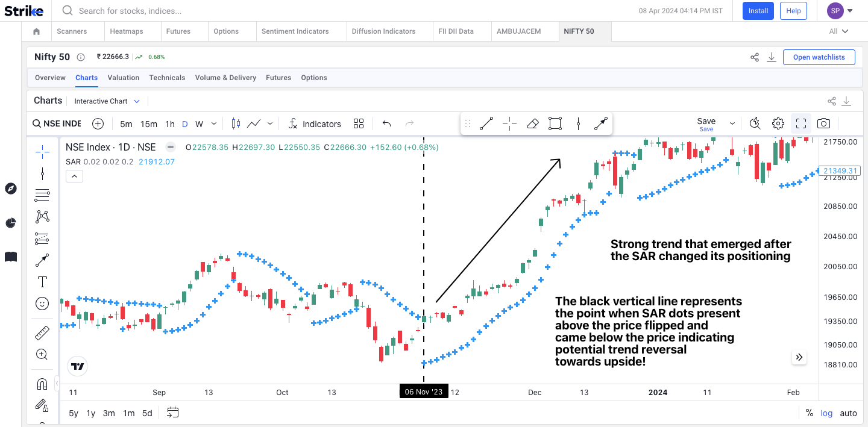Open the Sentiment Indicators tab
The height and width of the screenshot is (427, 868).
click(x=295, y=31)
